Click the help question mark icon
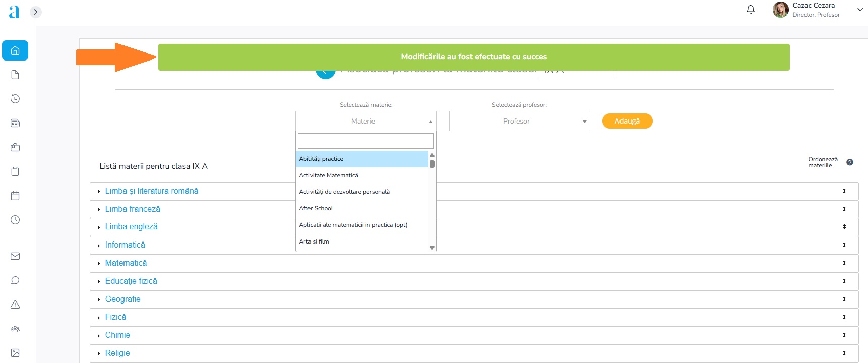Viewport: 868px width, 363px height. click(x=849, y=162)
